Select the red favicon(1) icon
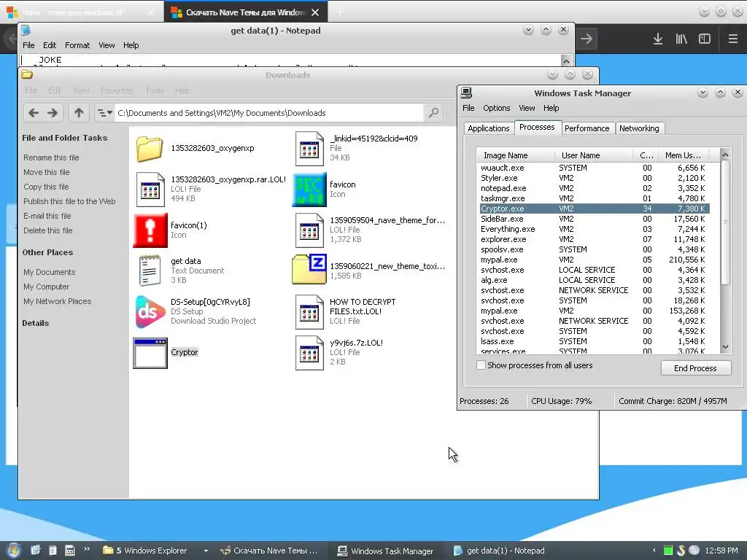The height and width of the screenshot is (560, 747). pos(150,230)
